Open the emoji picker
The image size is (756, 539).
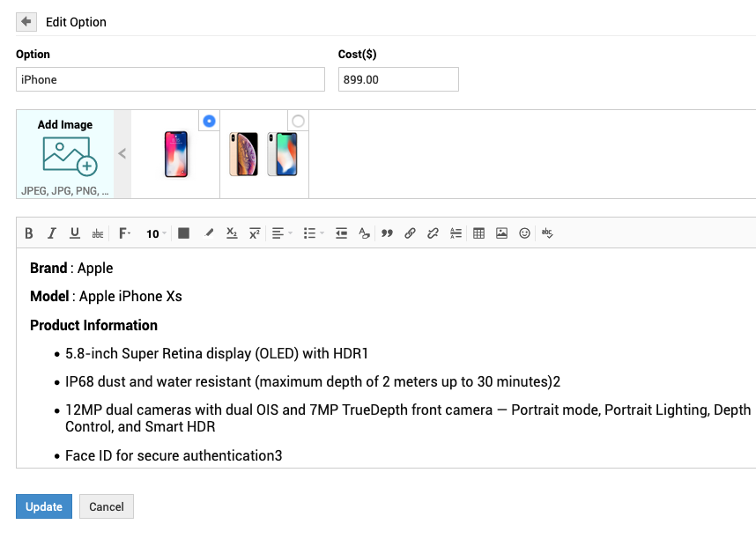pyautogui.click(x=524, y=233)
